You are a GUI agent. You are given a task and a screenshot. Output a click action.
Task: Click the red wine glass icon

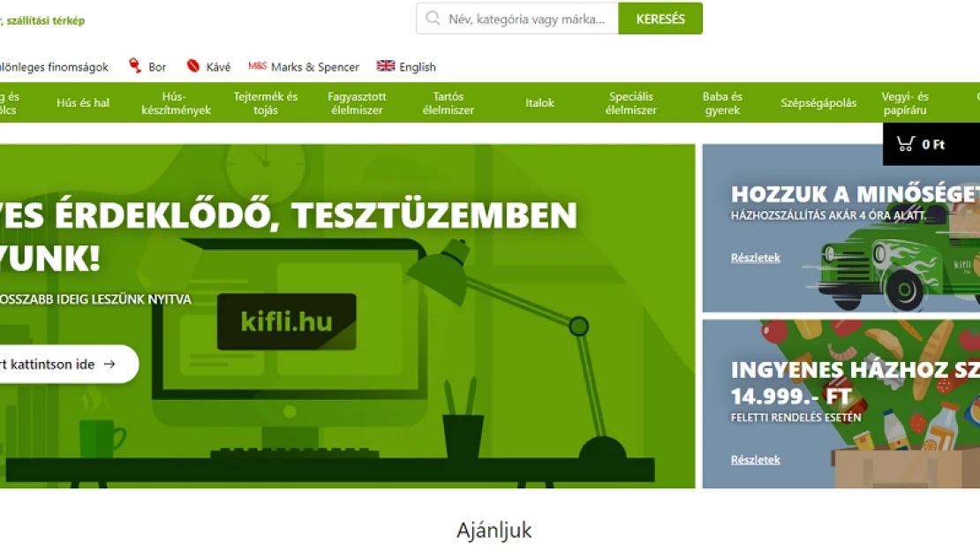(x=134, y=65)
